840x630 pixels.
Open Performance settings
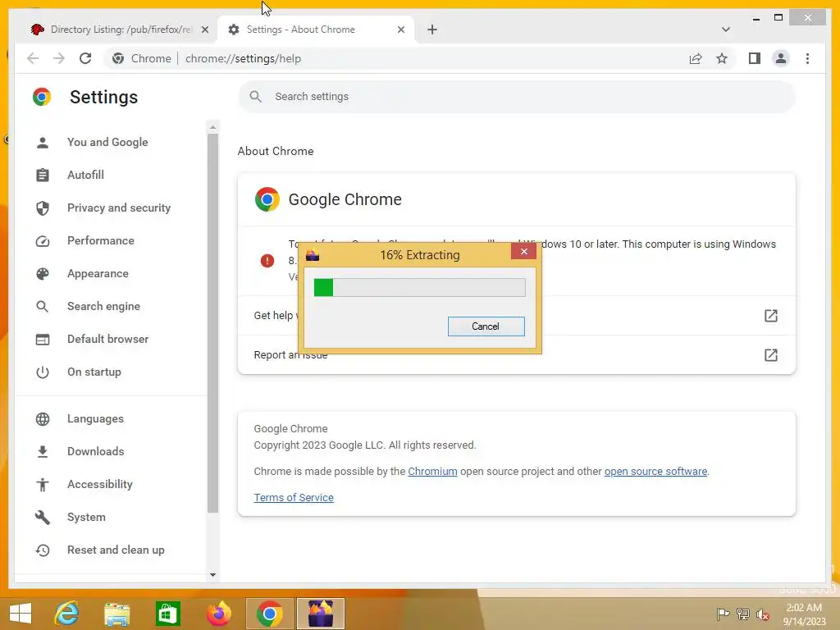[x=100, y=240]
